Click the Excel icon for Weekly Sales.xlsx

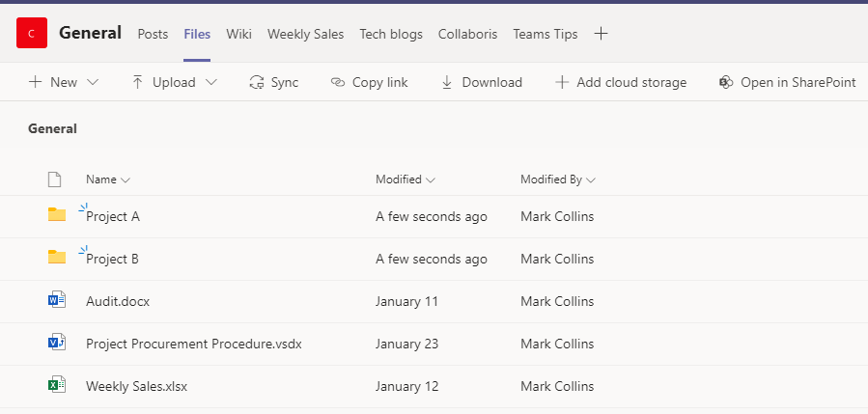(57, 385)
